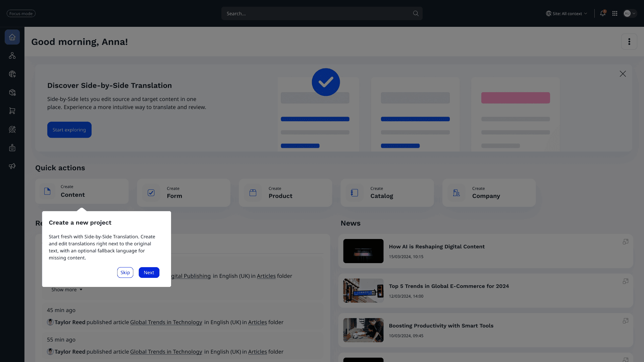The image size is (644, 362).
Task: Click Next in the project tooltip
Action: (x=149, y=273)
